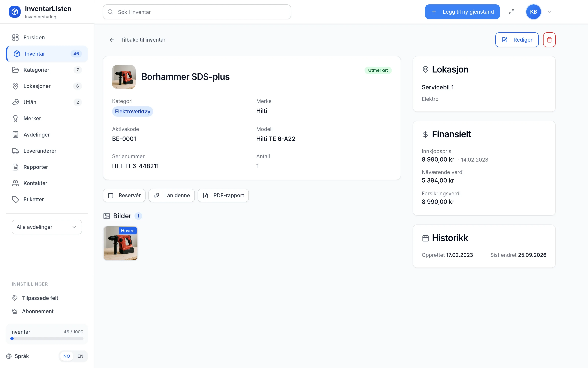Click the Etiketter tag icon
The height and width of the screenshot is (368, 588).
coord(15,199)
